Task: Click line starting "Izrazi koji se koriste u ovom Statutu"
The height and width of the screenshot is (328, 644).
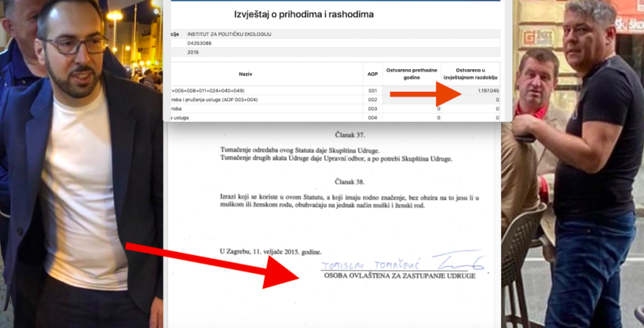Action: click(350, 198)
